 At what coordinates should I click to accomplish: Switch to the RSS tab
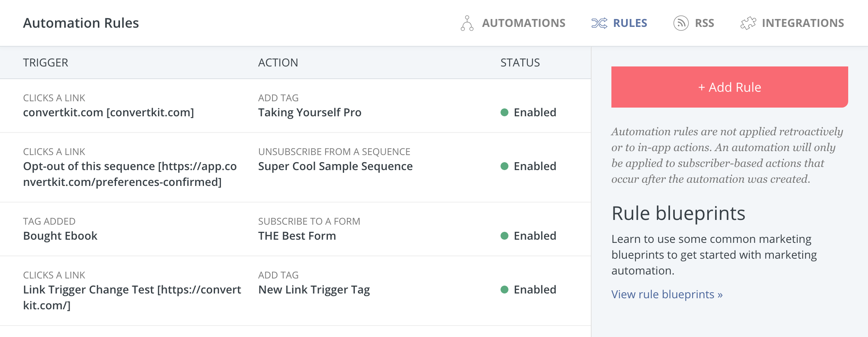click(x=704, y=23)
